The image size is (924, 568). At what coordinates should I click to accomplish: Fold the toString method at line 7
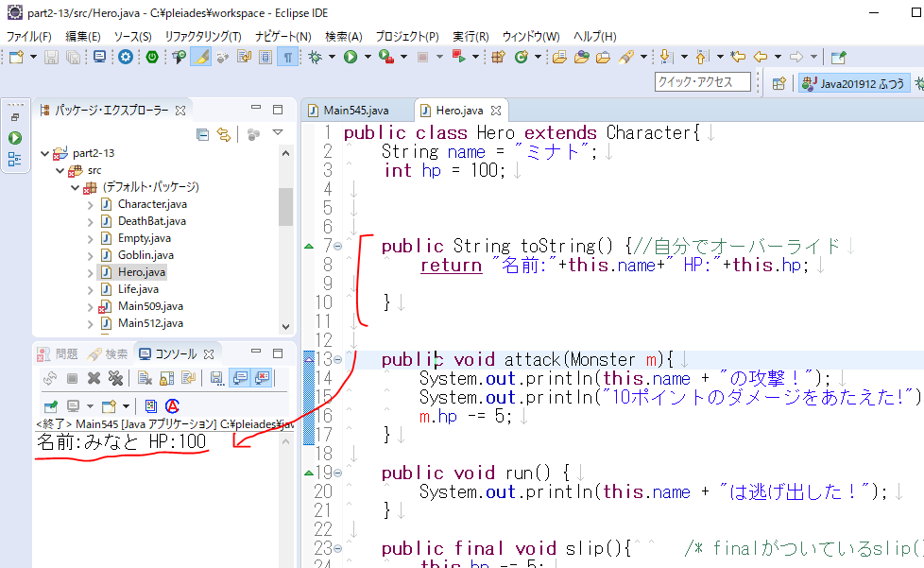click(337, 246)
